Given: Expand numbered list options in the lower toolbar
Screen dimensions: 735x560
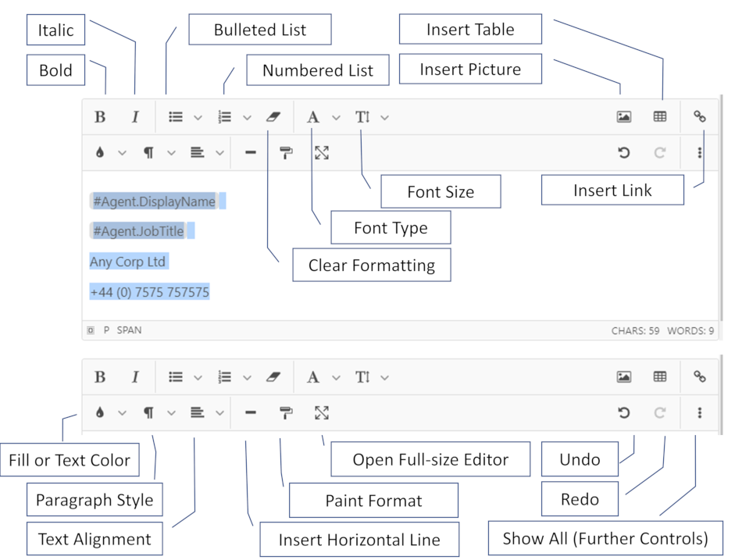Looking at the screenshot, I should (247, 378).
